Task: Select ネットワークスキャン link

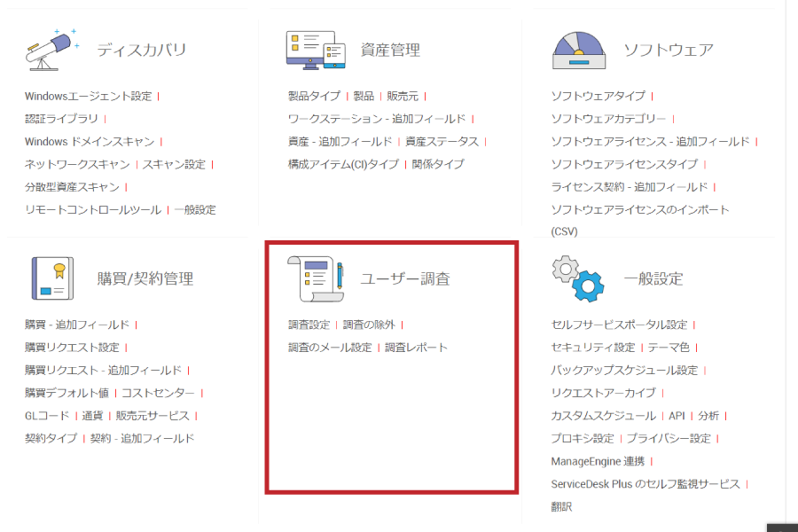Action: point(77,164)
